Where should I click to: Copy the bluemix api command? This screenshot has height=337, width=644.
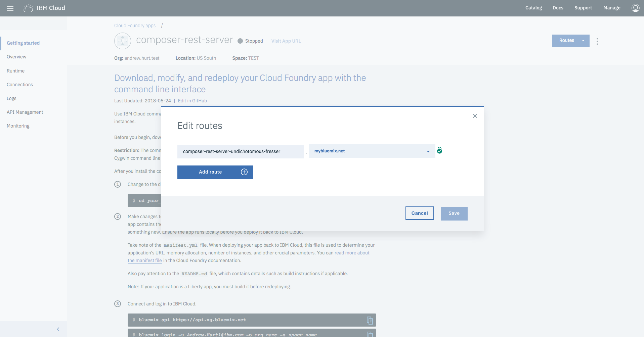(x=370, y=320)
